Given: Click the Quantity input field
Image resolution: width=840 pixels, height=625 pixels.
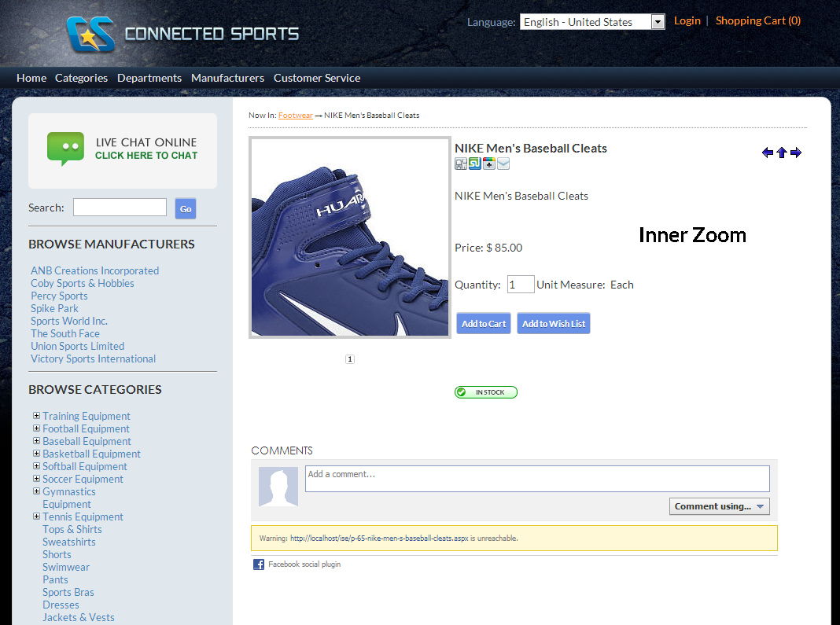Looking at the screenshot, I should click(x=520, y=285).
